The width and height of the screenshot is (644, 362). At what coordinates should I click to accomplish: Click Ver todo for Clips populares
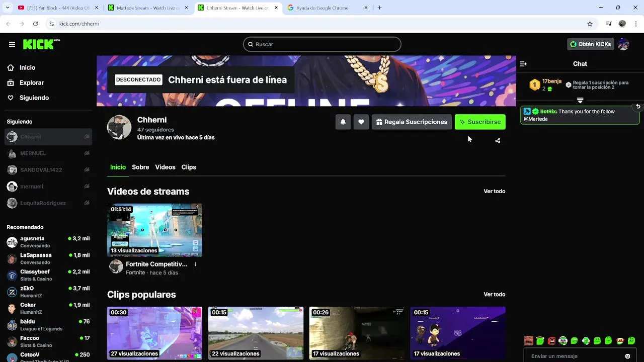(x=494, y=294)
